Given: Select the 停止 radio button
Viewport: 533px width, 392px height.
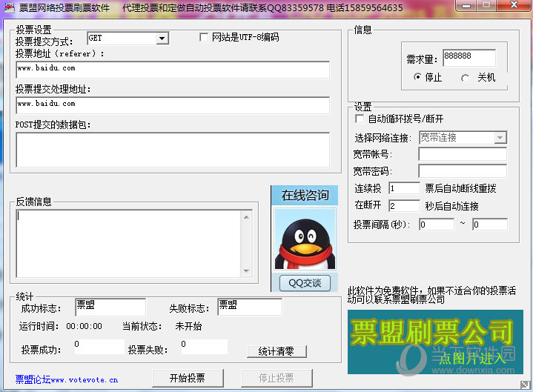Looking at the screenshot, I should (x=417, y=77).
